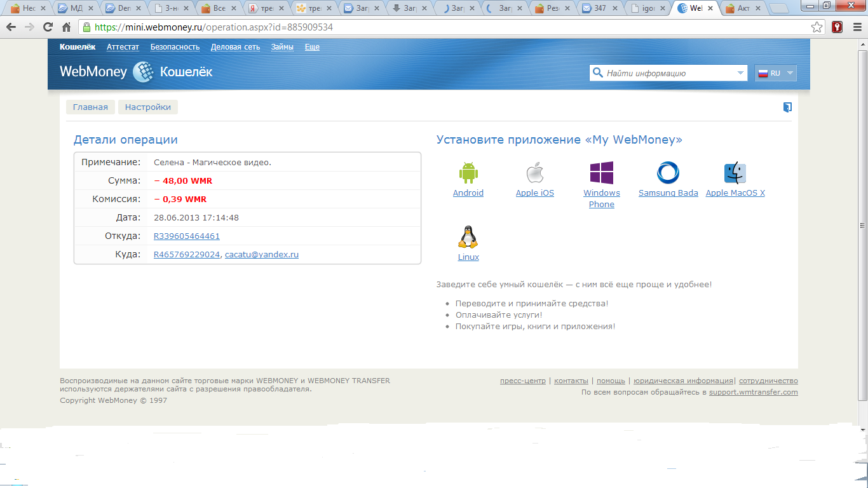Click the logout door icon
The image size is (868, 488).
coord(787,107)
